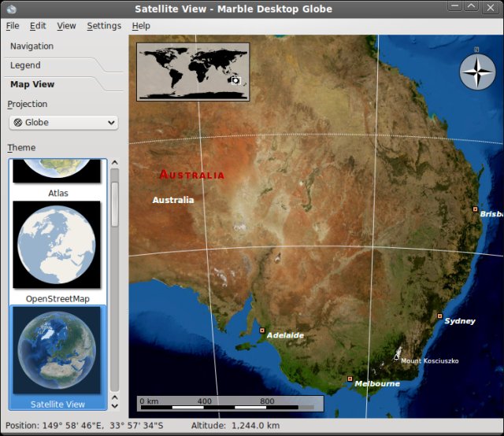Click the Mount Kosciuszko label
This screenshot has width=504, height=436.
430,360
